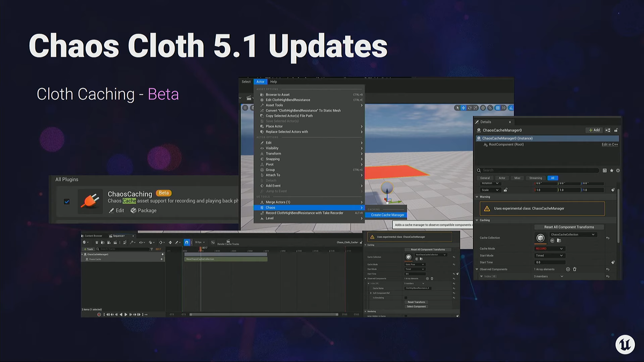Open the Rotation type dropdown
The height and width of the screenshot is (362, 644).
(x=490, y=183)
